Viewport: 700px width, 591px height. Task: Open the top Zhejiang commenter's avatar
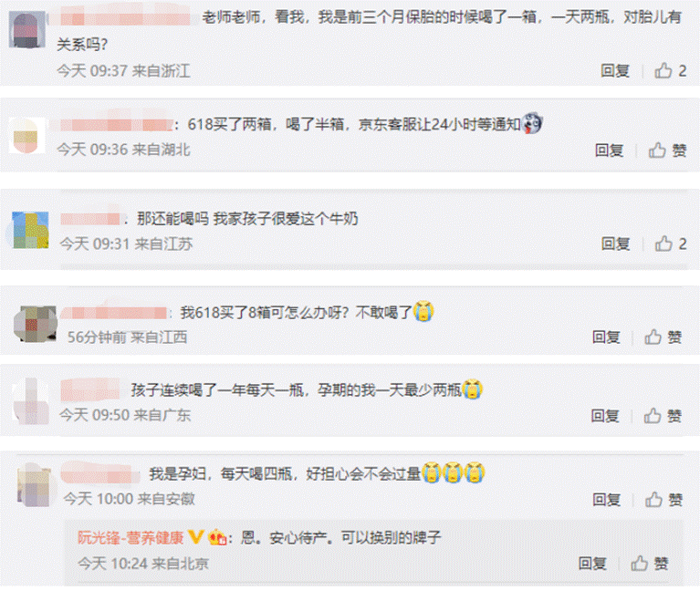coord(26,29)
